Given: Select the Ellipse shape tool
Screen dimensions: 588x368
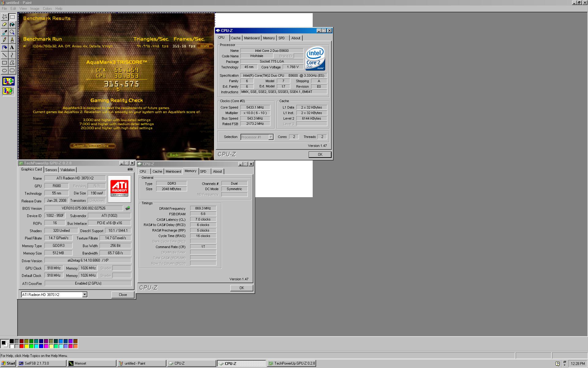Looking at the screenshot, I should 5,71.
